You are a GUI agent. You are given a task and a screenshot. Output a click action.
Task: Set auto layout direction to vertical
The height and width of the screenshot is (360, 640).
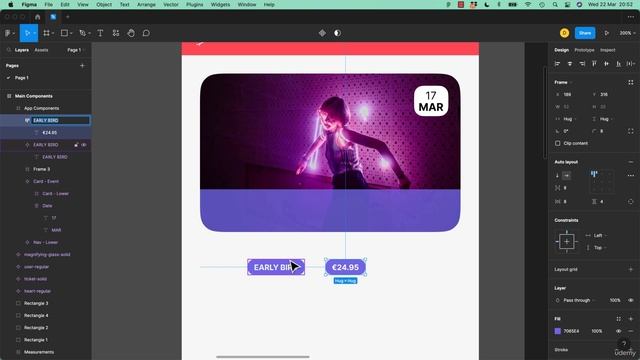coord(558,176)
